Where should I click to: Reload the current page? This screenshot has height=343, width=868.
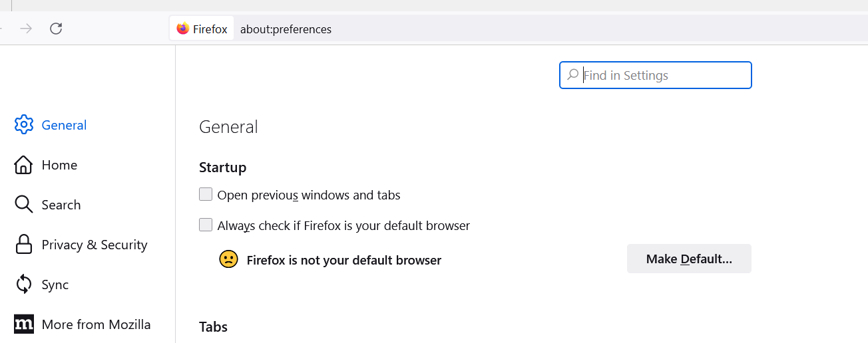coord(56,29)
